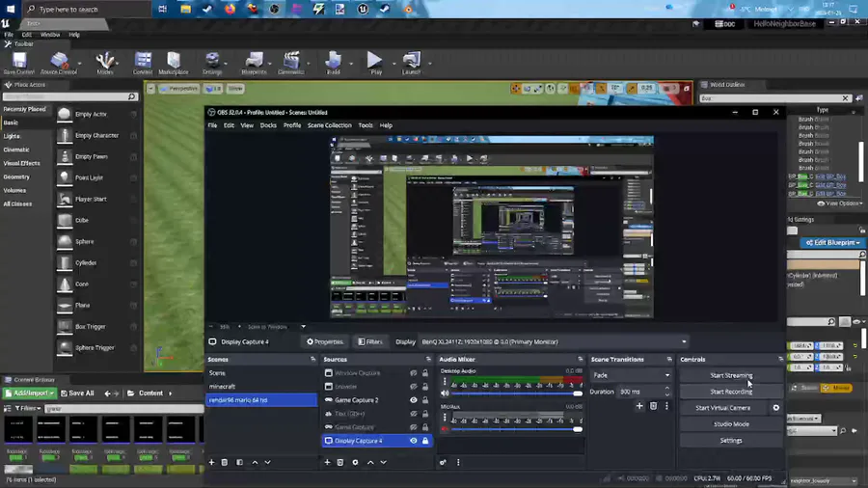Select Geometry category in Place Actors
Viewport: 868px width, 488px height.
click(16, 177)
